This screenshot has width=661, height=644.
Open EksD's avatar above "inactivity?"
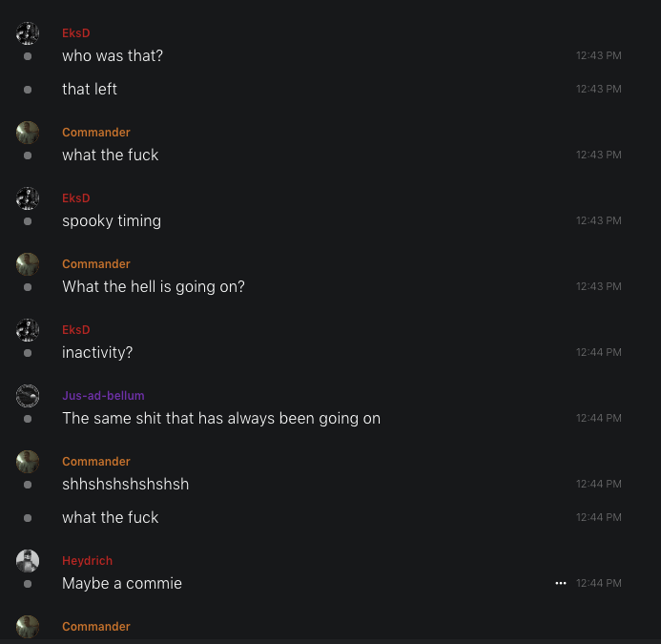[x=28, y=330]
